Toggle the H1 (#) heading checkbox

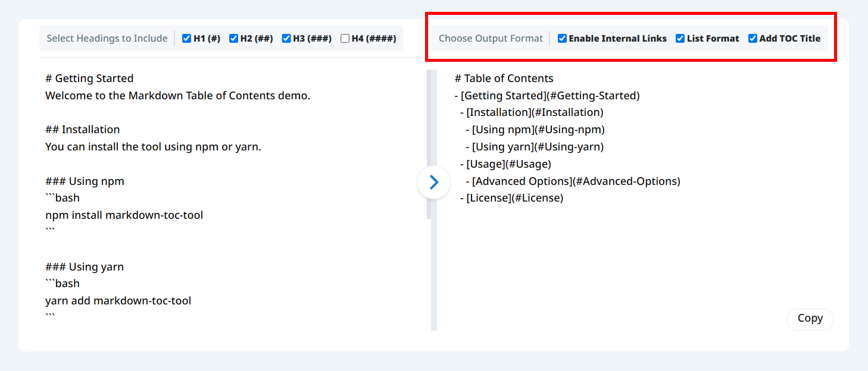coord(187,39)
